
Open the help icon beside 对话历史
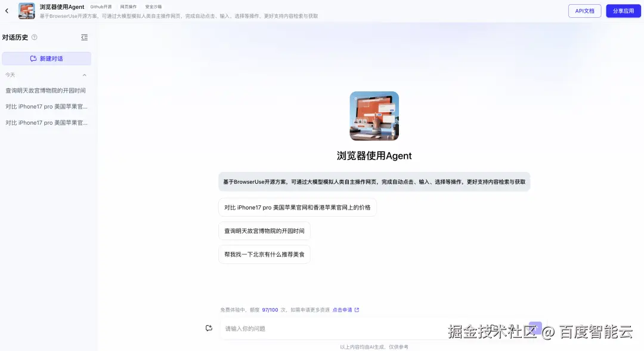tap(35, 38)
